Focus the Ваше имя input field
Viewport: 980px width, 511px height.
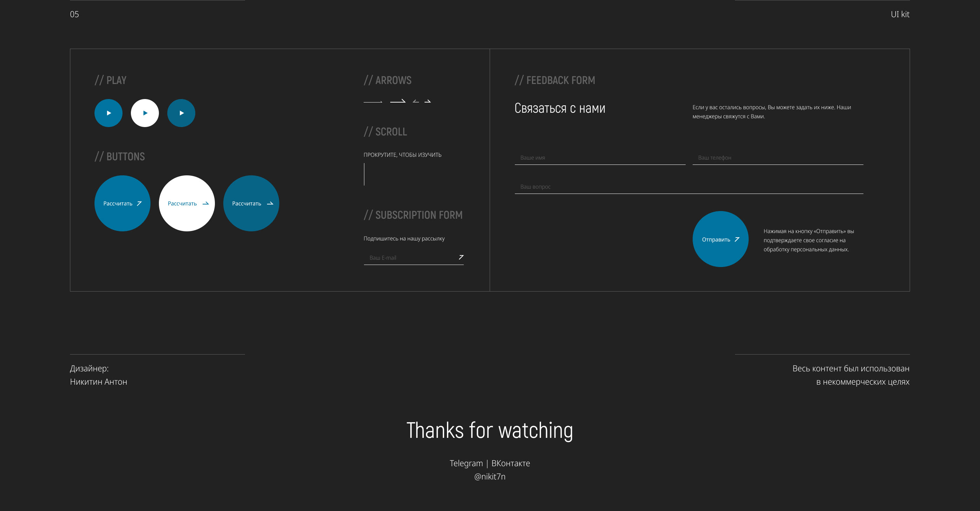[x=600, y=157]
